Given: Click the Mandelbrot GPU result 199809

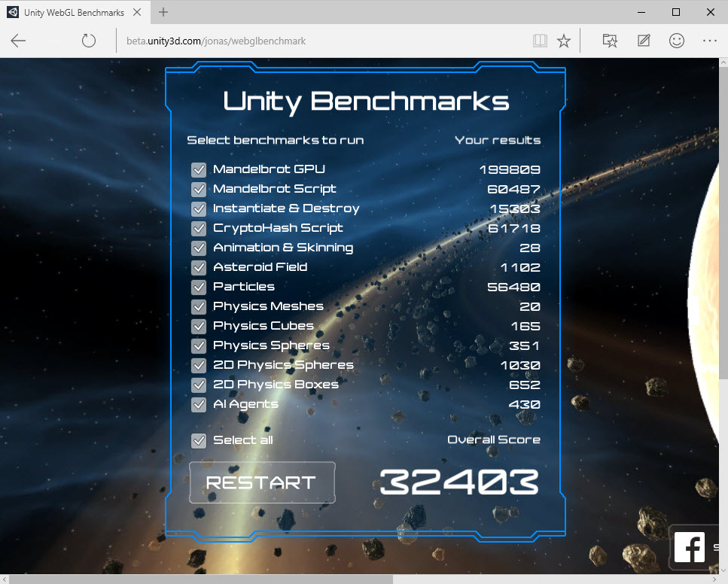Looking at the screenshot, I should pyautogui.click(x=510, y=170).
